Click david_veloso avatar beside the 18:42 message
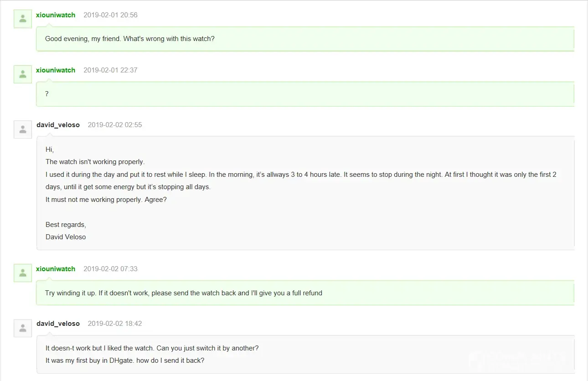Screen dimensions: 588x381 (23, 328)
